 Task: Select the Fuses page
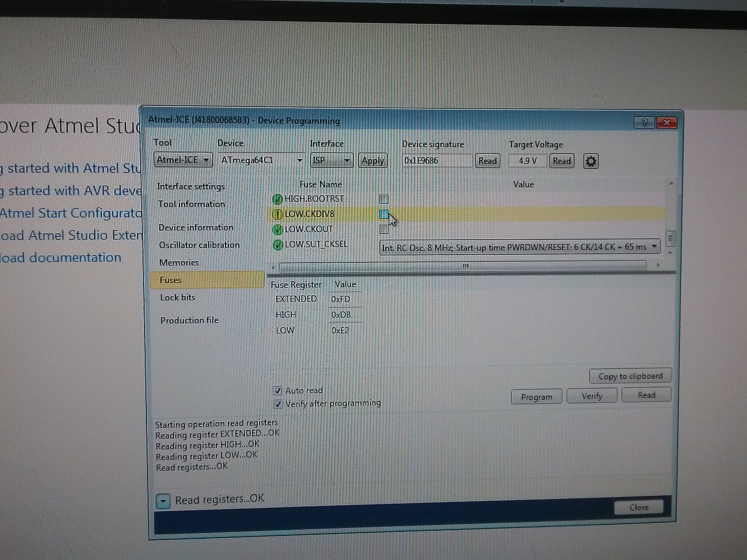point(207,280)
